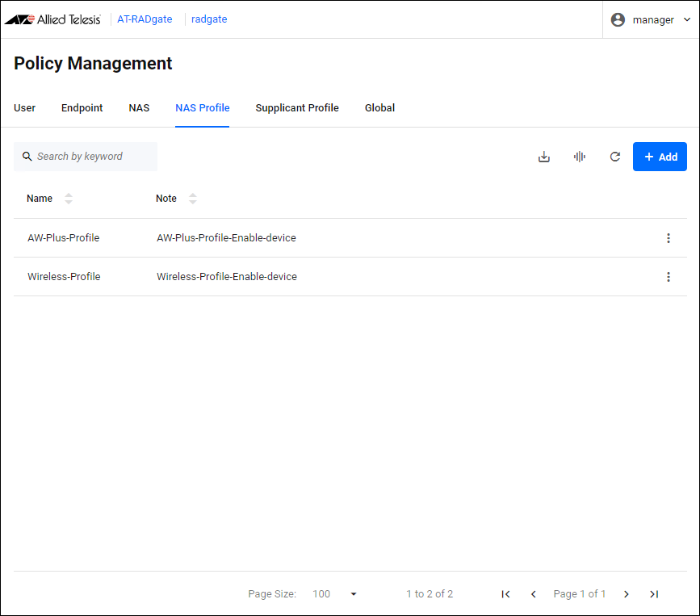Refresh the NAS Profile list

[x=614, y=157]
